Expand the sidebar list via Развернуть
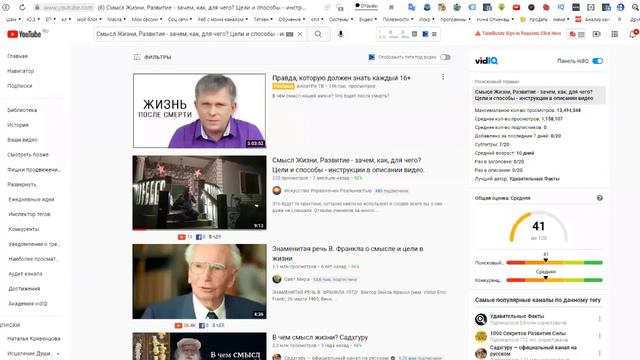Image resolution: width=640 pixels, height=360 pixels. point(22,184)
